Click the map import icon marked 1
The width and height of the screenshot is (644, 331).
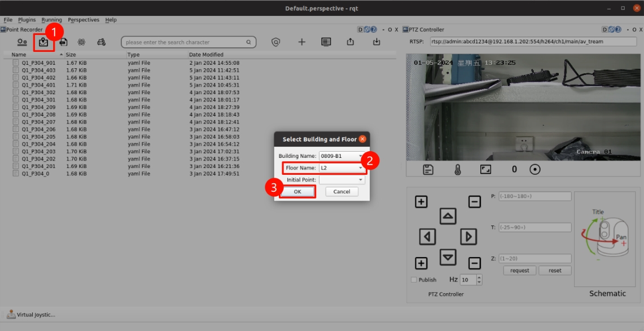pyautogui.click(x=43, y=42)
